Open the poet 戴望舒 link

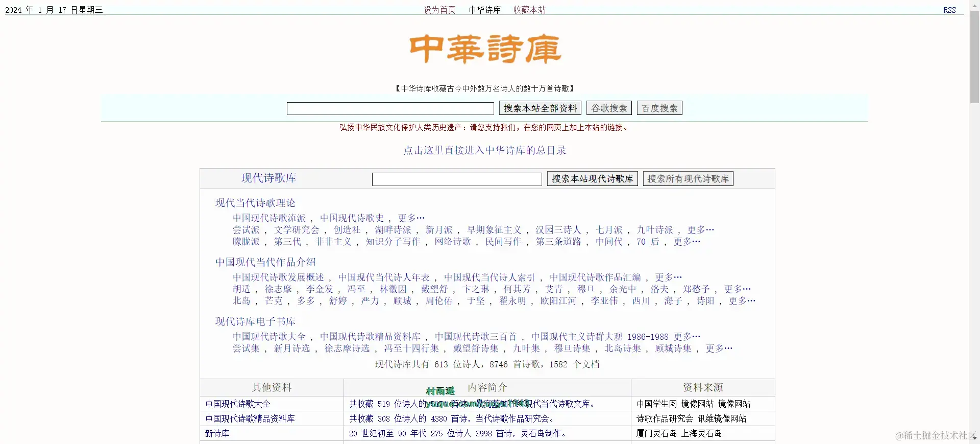[x=434, y=289]
